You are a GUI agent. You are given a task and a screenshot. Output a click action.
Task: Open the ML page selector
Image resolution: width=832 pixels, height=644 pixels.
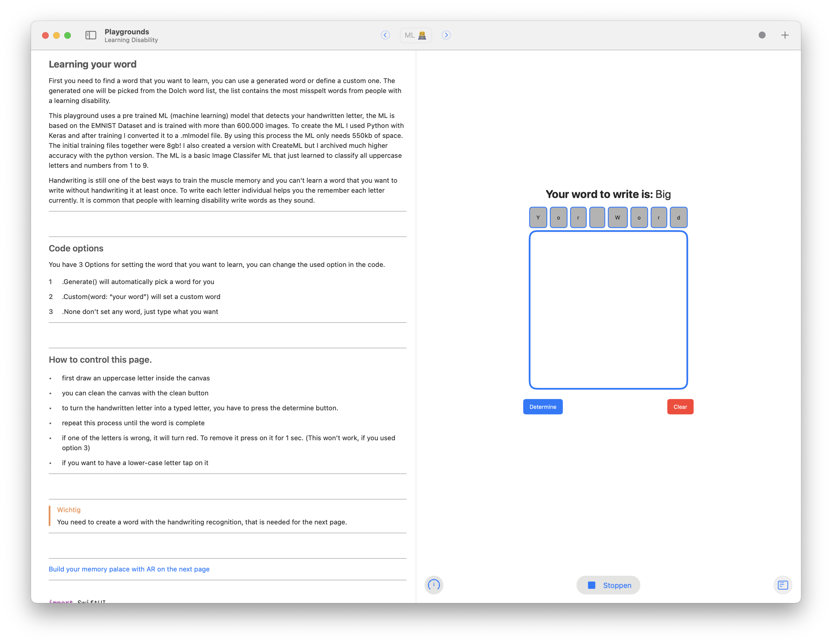pos(416,35)
